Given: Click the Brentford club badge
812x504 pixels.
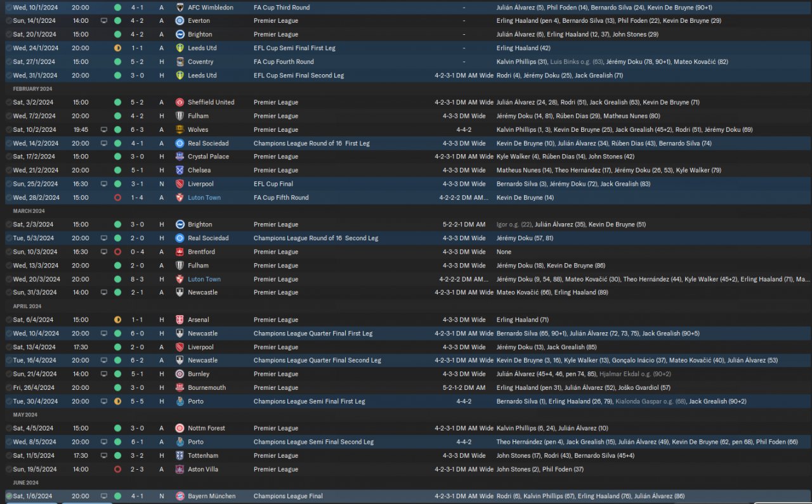Looking at the screenshot, I should click(180, 252).
